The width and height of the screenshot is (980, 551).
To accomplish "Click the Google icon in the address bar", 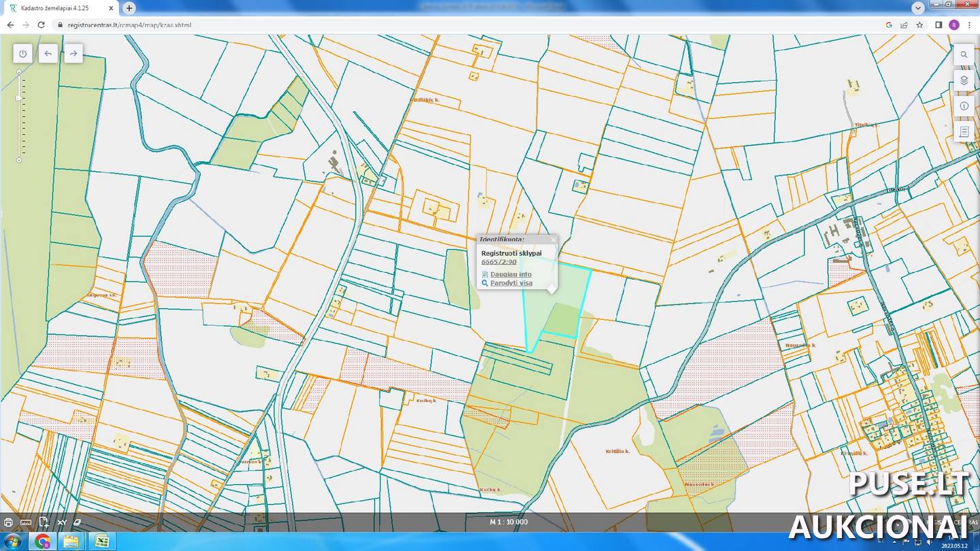I will click(889, 25).
